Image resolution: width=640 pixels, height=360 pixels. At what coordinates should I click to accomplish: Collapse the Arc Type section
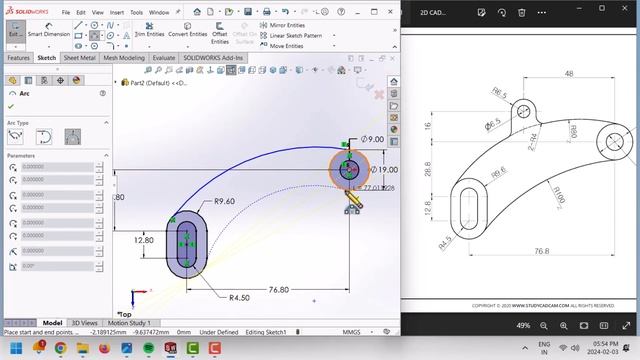[x=106, y=122]
